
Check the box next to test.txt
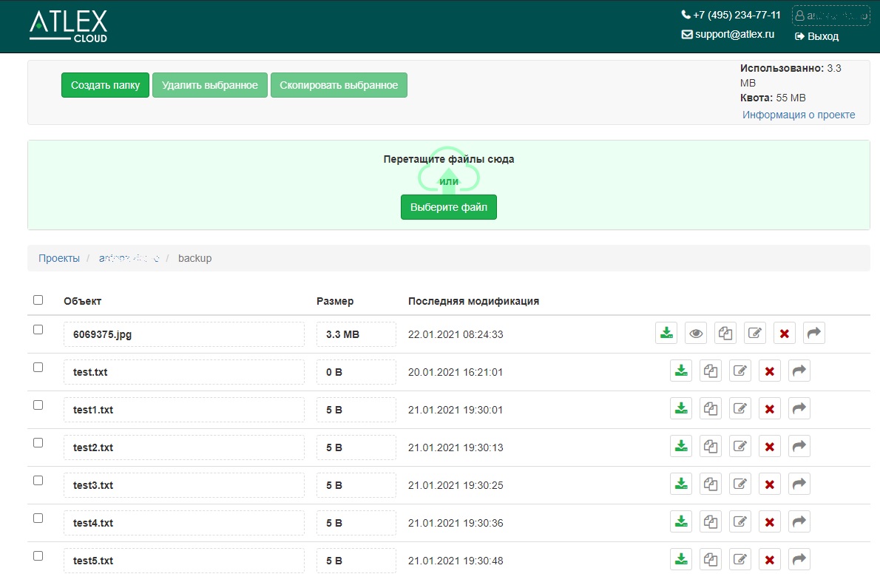(38, 367)
